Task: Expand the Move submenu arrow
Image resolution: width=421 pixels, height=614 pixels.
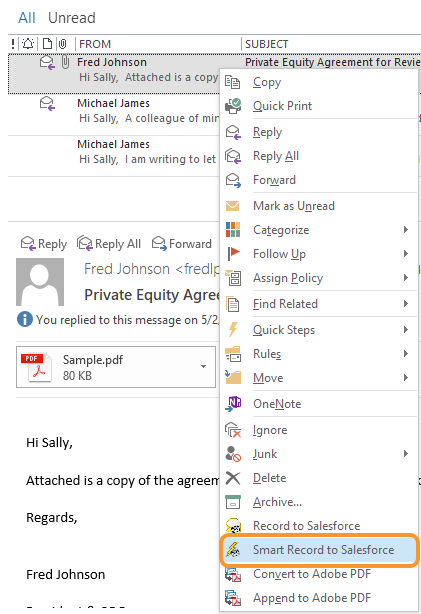Action: point(406,377)
